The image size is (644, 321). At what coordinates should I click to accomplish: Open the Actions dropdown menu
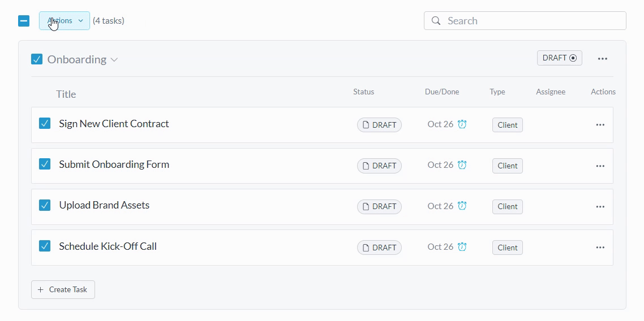pyautogui.click(x=65, y=21)
